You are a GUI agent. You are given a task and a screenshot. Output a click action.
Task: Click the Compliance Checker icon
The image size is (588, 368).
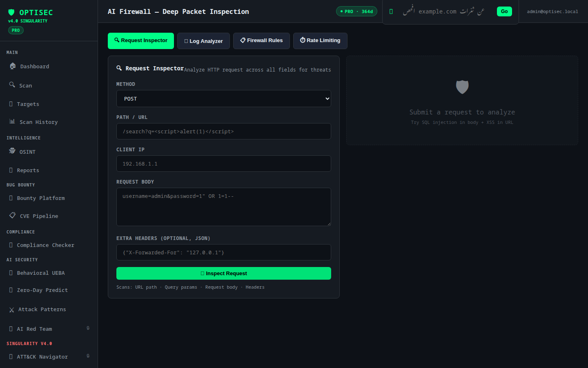click(x=11, y=245)
